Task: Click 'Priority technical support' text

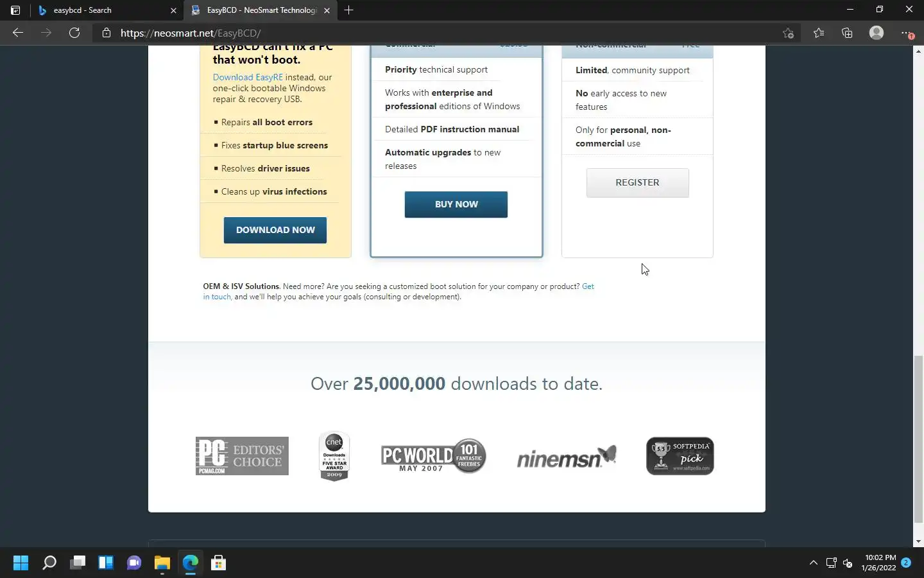Action: [x=436, y=69]
